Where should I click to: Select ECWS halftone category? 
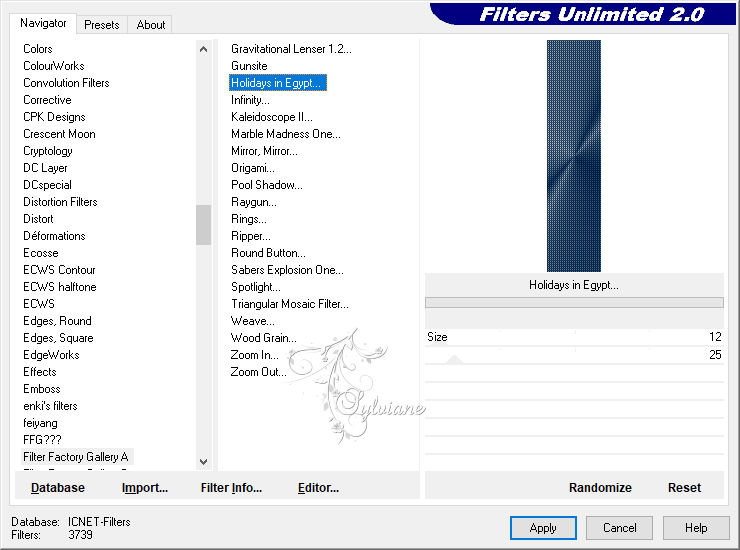[x=59, y=287]
